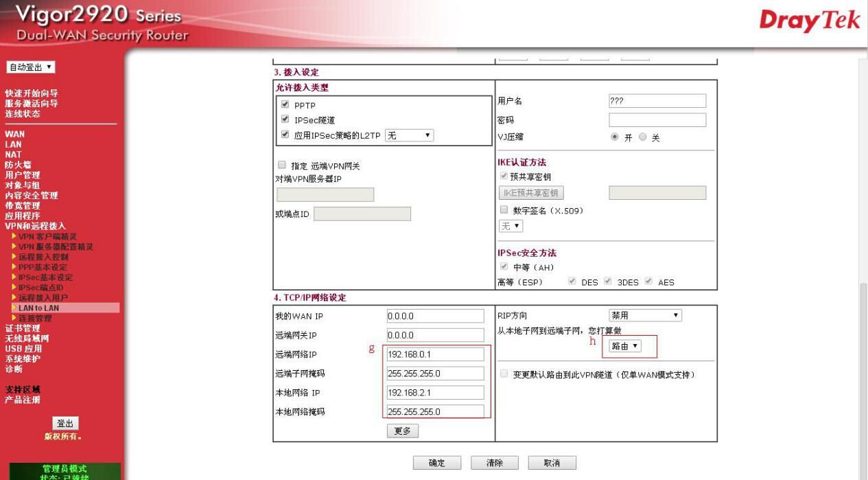The image size is (868, 480).
Task: Open 产品注册 link
Action: click(x=23, y=400)
